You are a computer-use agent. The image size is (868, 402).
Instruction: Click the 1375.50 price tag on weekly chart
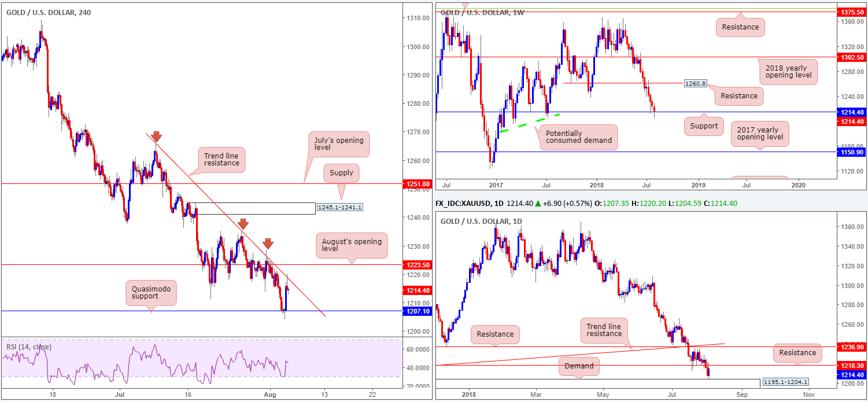coord(852,12)
